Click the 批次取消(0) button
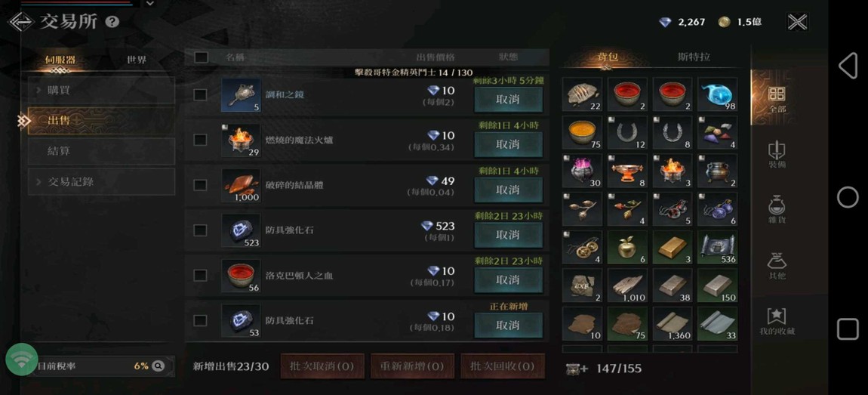This screenshot has width=868, height=395. (322, 366)
